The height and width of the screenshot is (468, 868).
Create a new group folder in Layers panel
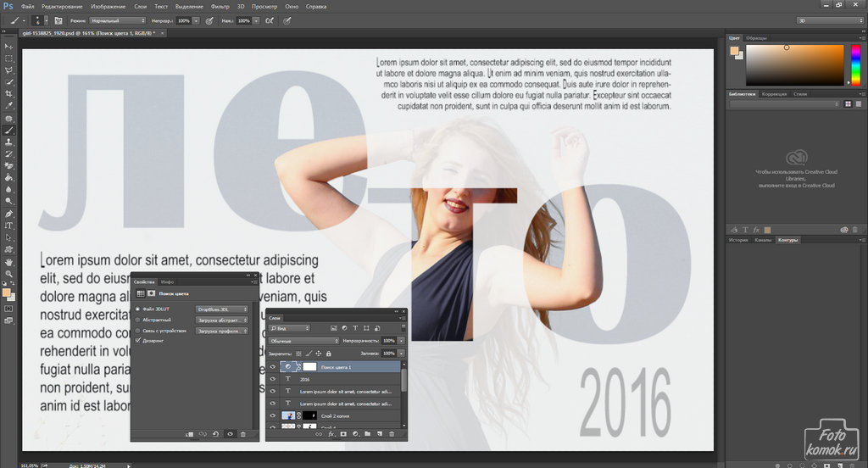[367, 434]
